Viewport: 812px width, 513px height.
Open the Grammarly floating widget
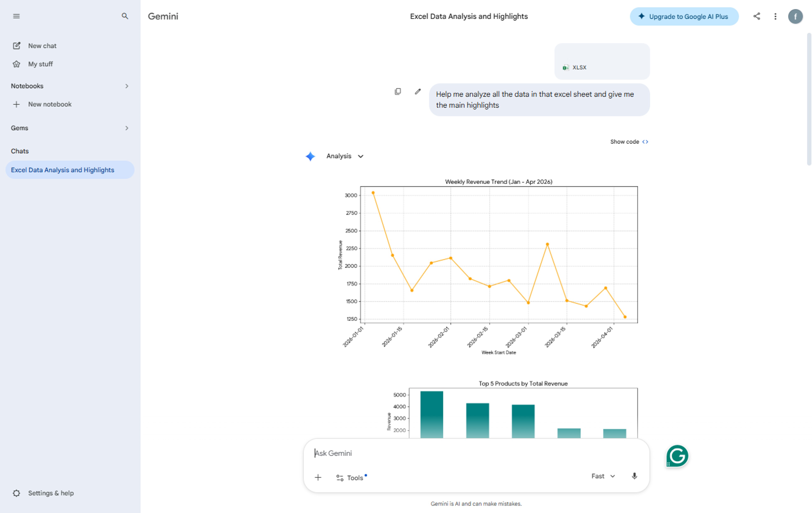677,456
